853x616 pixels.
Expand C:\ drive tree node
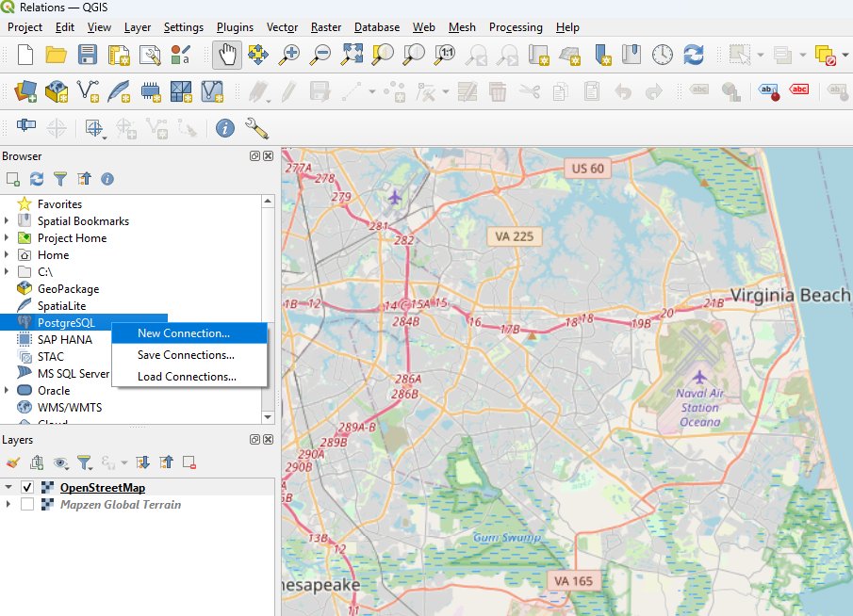coord(7,271)
